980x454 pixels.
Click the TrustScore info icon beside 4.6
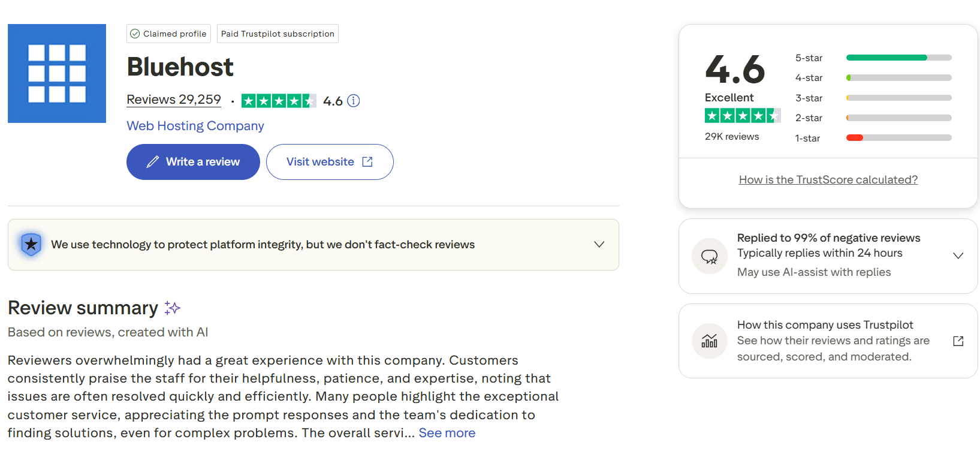[x=354, y=101]
